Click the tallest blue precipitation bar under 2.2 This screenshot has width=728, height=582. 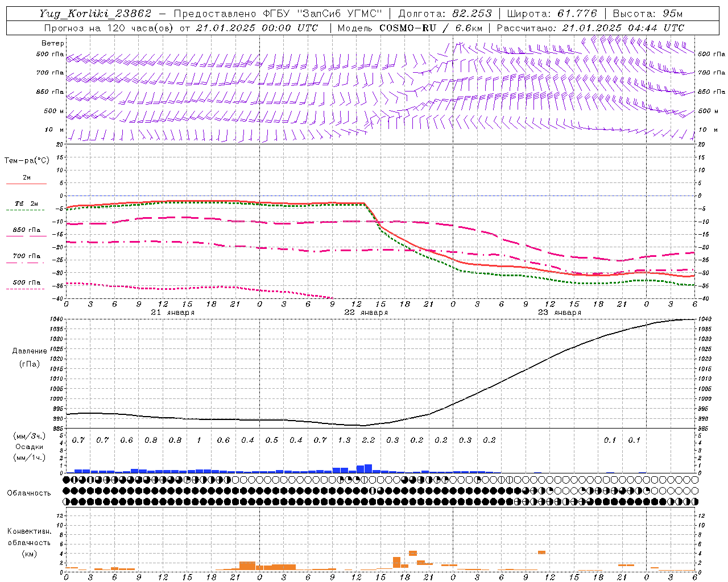(x=368, y=468)
